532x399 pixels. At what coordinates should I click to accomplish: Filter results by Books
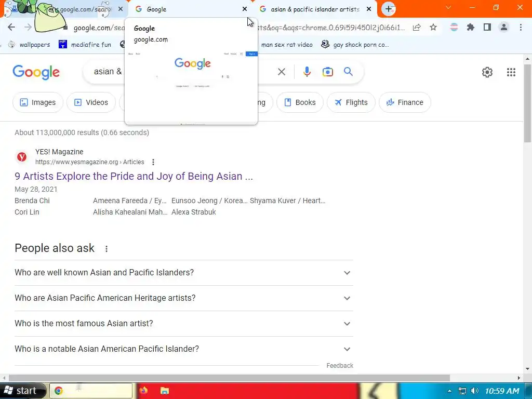click(x=300, y=102)
